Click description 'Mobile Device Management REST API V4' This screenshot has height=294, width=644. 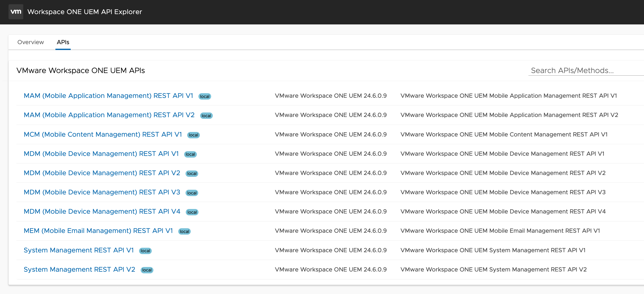click(x=503, y=212)
